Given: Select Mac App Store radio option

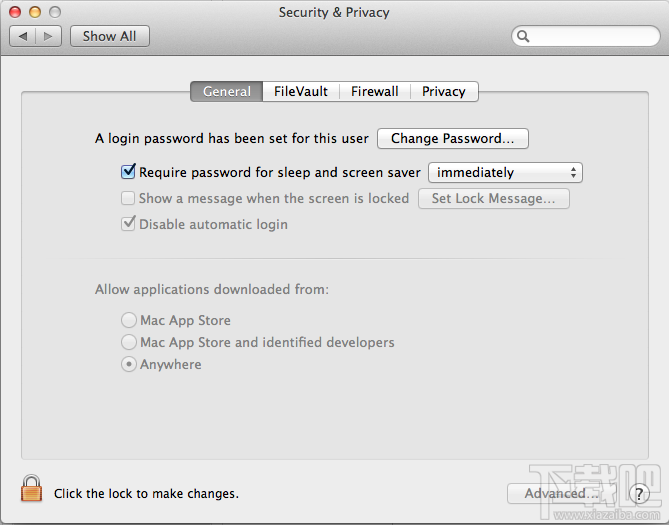Looking at the screenshot, I should (x=129, y=320).
